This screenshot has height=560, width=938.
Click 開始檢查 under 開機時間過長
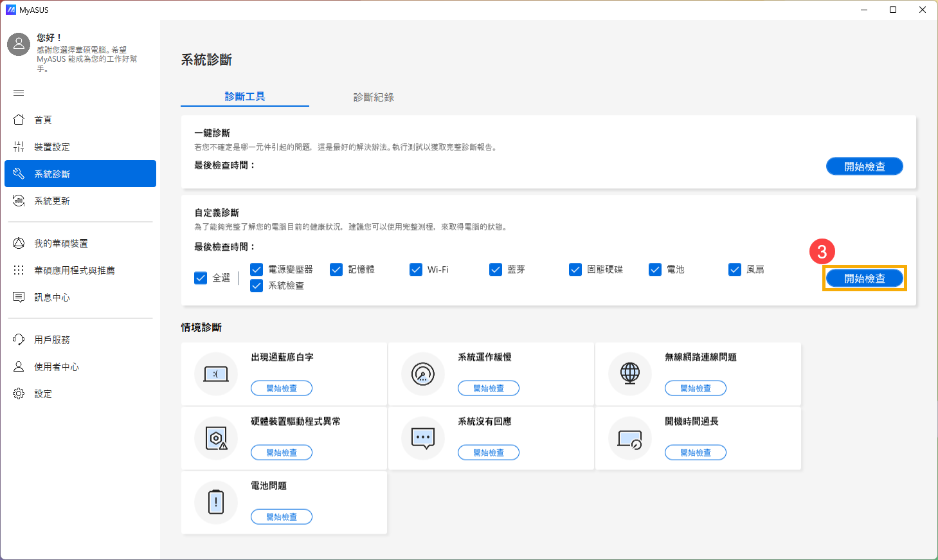pyautogui.click(x=696, y=453)
